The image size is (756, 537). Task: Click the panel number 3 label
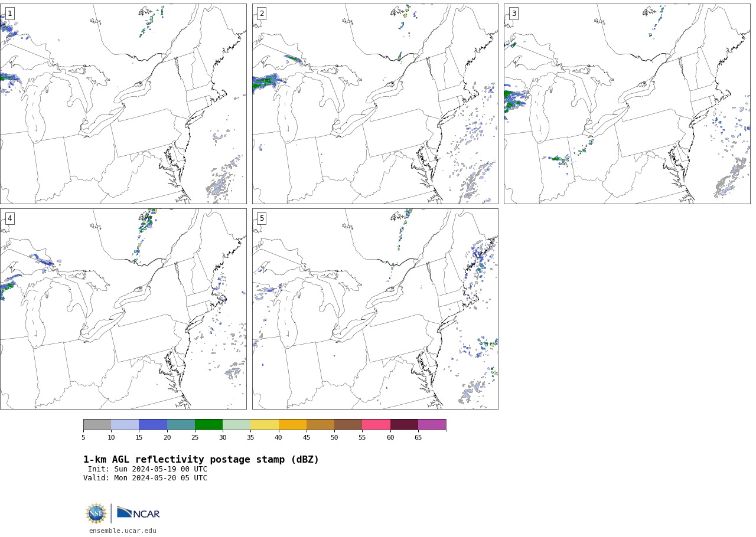coord(513,14)
